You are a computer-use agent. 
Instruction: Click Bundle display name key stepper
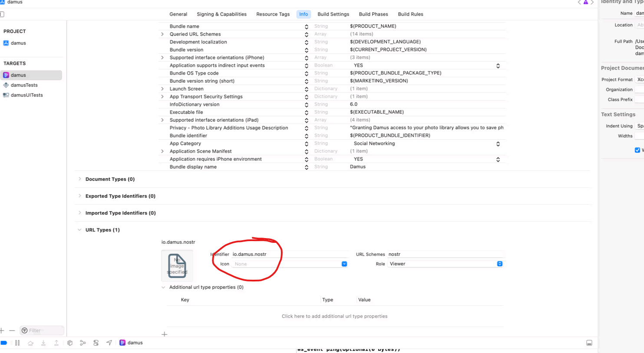point(307,167)
